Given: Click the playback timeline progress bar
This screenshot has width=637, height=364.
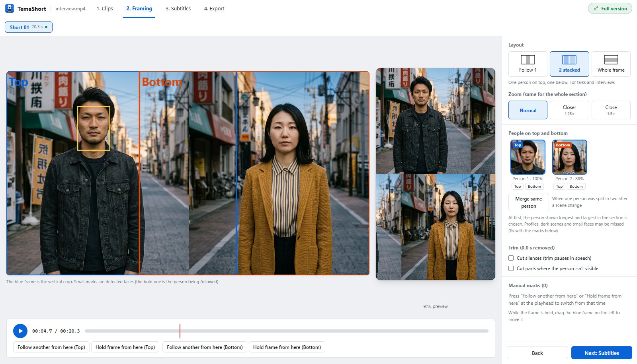Looking at the screenshot, I should (x=287, y=331).
